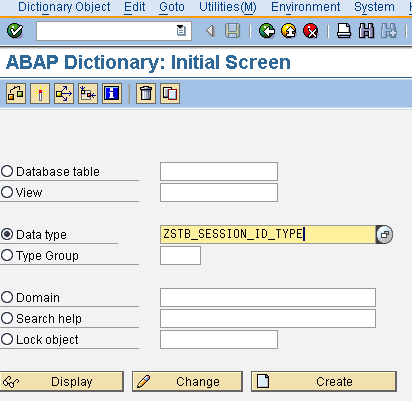Screen dimensions: 412x401
Task: Click the Change button
Action: [x=187, y=381]
